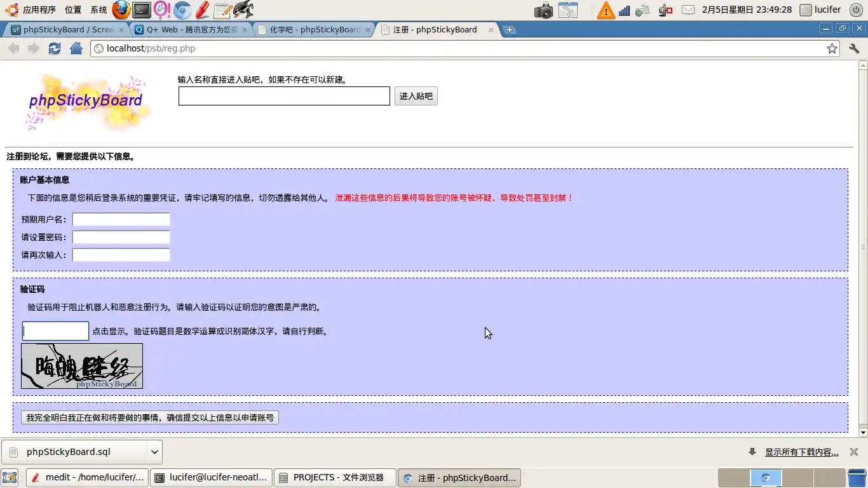
Task: Reload the current page
Action: (x=55, y=48)
